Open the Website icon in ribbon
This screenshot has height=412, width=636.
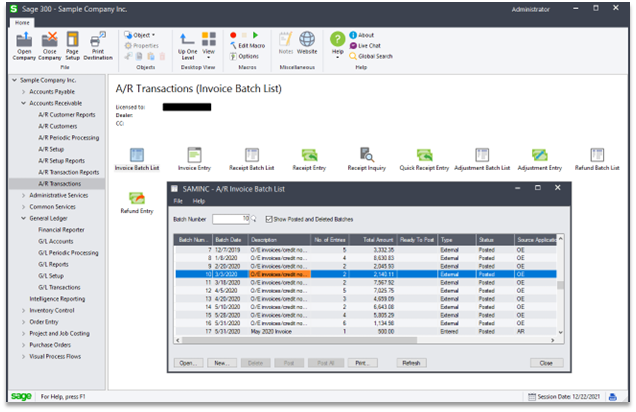pyautogui.click(x=308, y=40)
